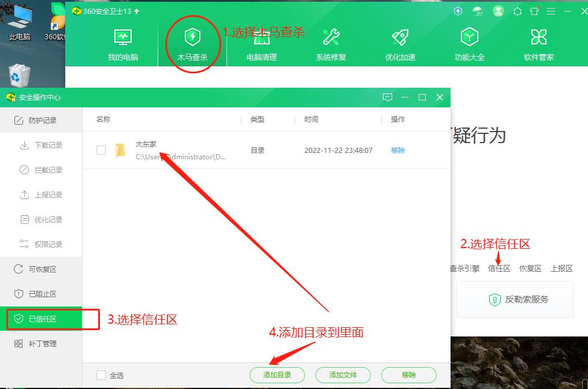
Task: Open 反勒索服务 panel button
Action: click(x=515, y=300)
